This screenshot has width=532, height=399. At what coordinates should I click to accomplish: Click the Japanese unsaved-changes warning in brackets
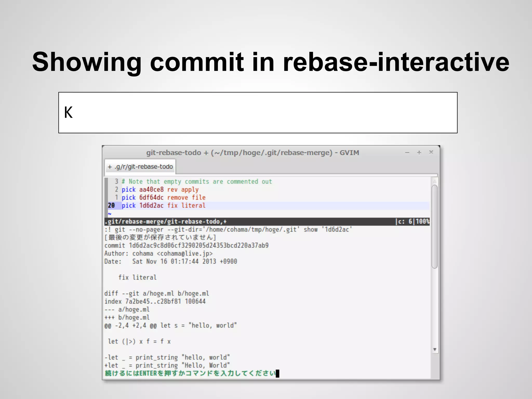coord(160,237)
